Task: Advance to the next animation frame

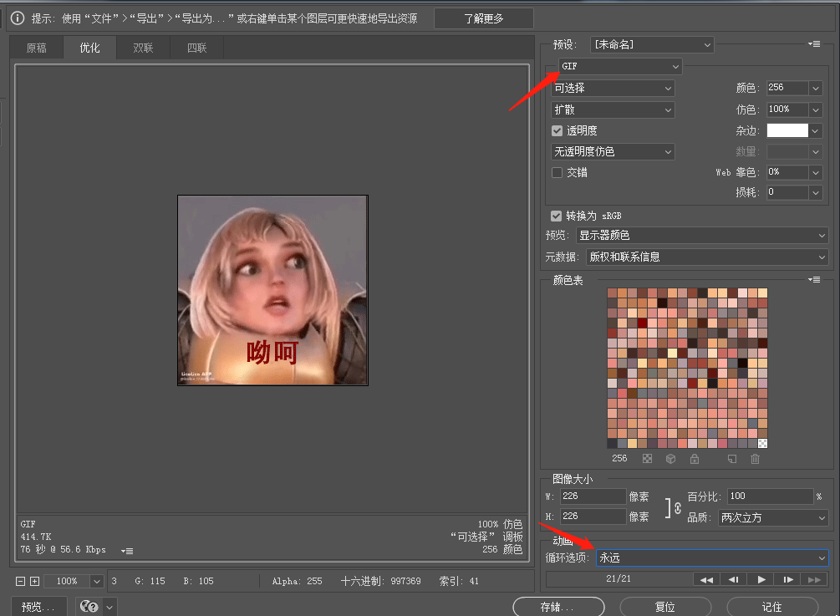Action: (x=787, y=579)
